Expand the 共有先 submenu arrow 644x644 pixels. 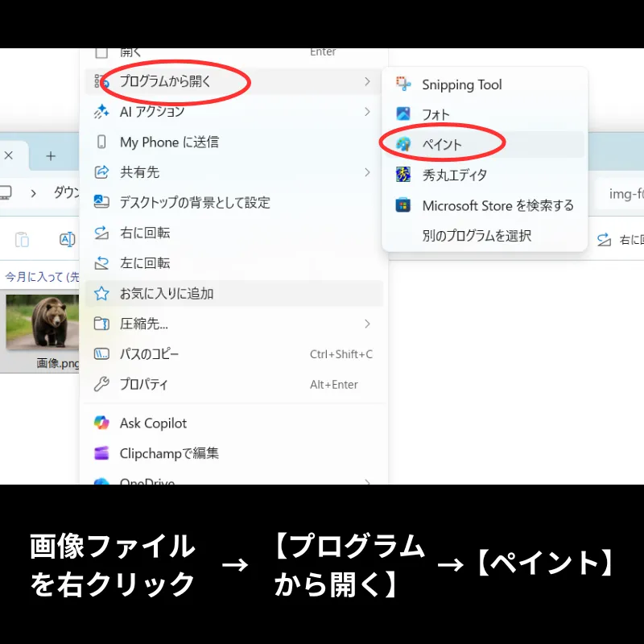tap(367, 172)
